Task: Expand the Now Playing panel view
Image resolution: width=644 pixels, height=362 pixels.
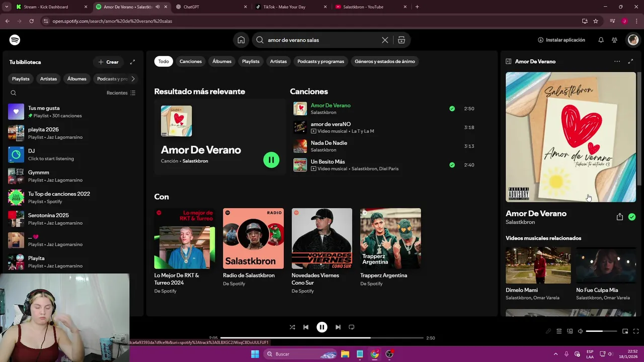Action: (631, 61)
